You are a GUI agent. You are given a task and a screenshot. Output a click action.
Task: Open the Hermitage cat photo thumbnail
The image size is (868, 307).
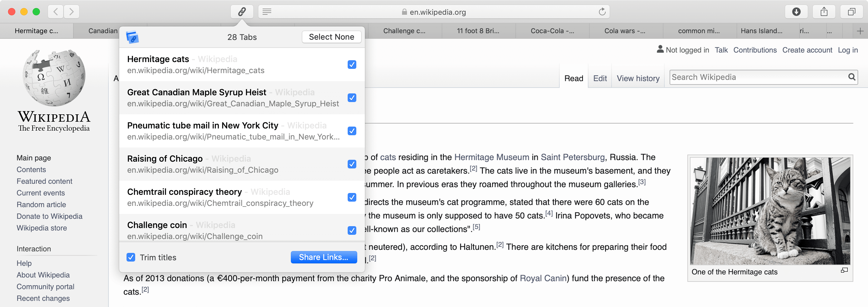(x=770, y=211)
